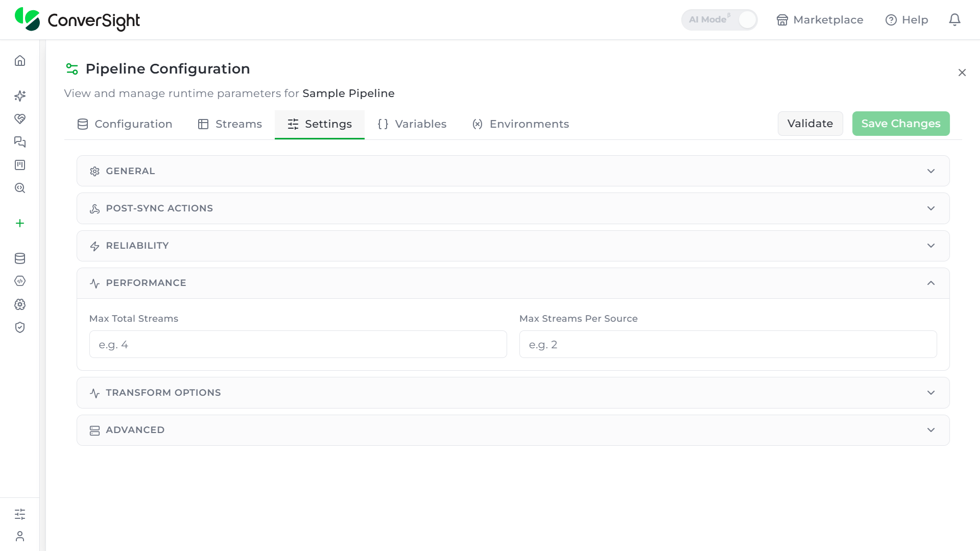Click the notifications bell icon
Viewport: 980px width, 551px height.
[x=954, y=20]
